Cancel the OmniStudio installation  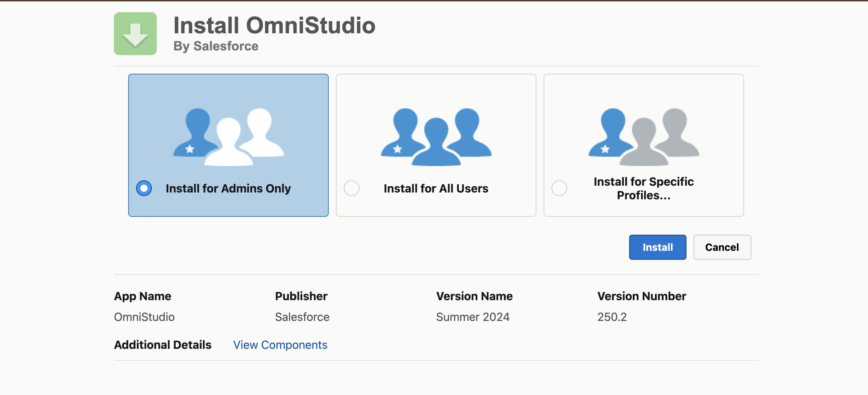[722, 247]
